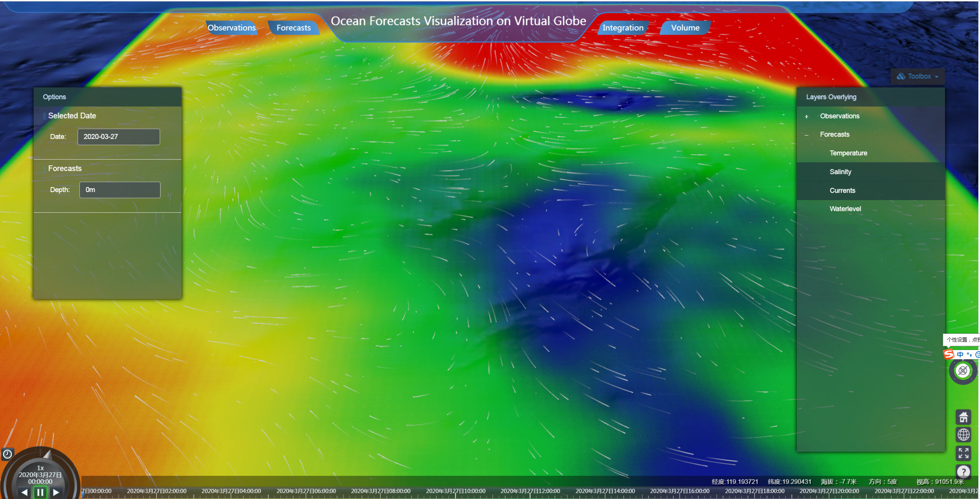Screen dimensions: 980x499
Task: Pause the animation playback
Action: click(40, 492)
